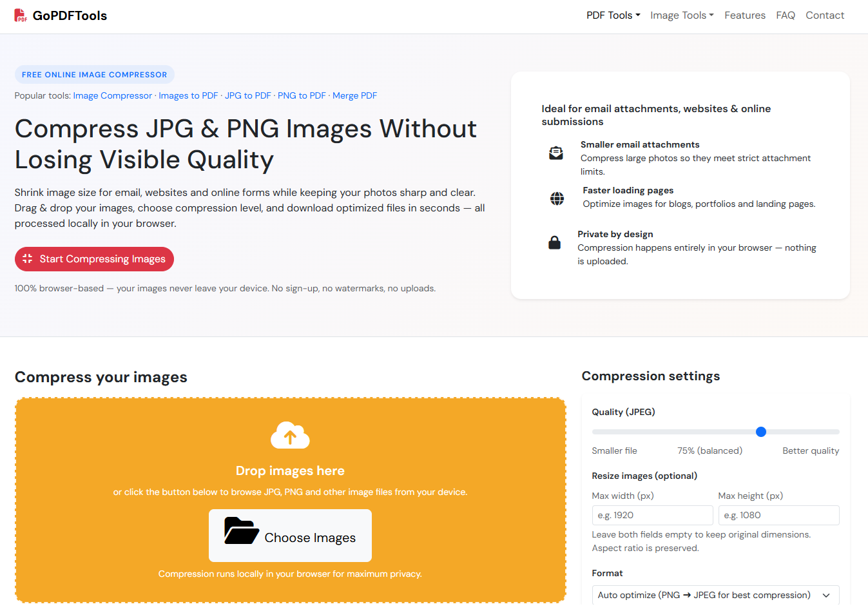Image resolution: width=868 pixels, height=611 pixels.
Task: Click the globe icon next to Faster loading pages
Action: coord(556,199)
